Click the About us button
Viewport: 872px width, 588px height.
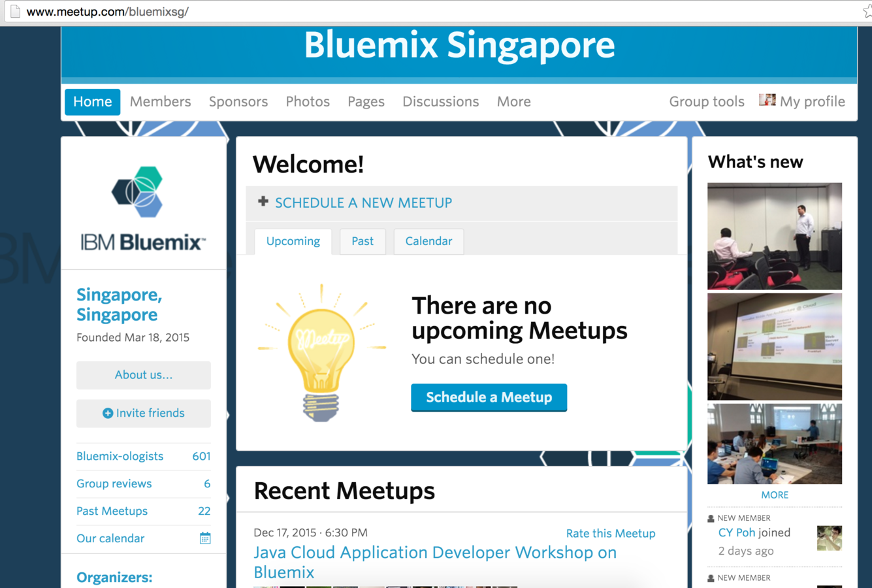[144, 375]
